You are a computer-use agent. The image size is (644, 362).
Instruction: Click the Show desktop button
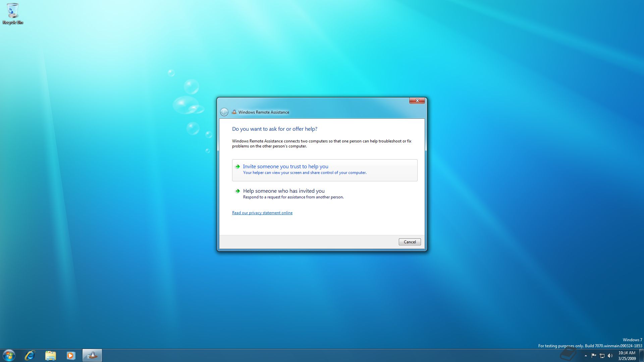pos(641,355)
